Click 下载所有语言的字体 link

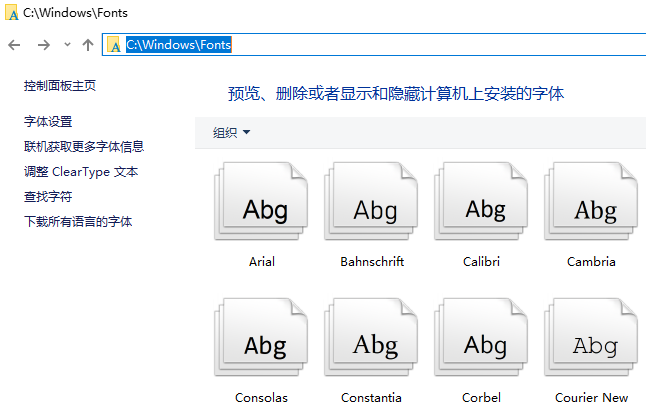click(x=78, y=222)
